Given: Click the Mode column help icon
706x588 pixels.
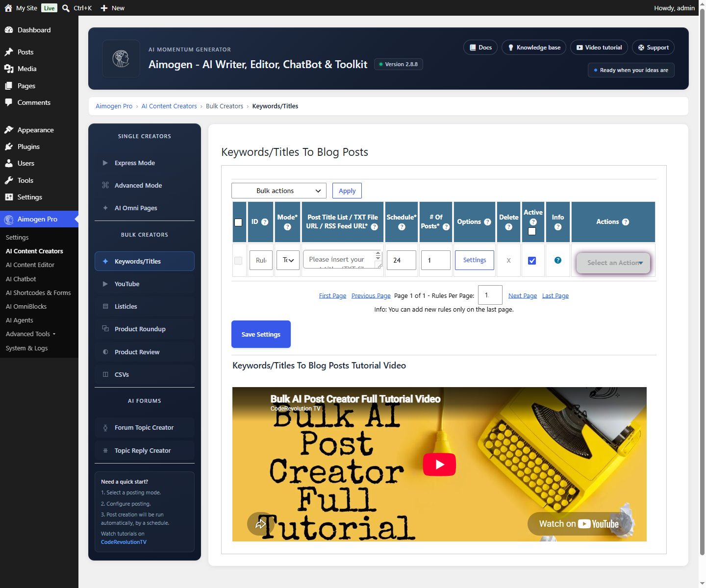Looking at the screenshot, I should click(288, 227).
